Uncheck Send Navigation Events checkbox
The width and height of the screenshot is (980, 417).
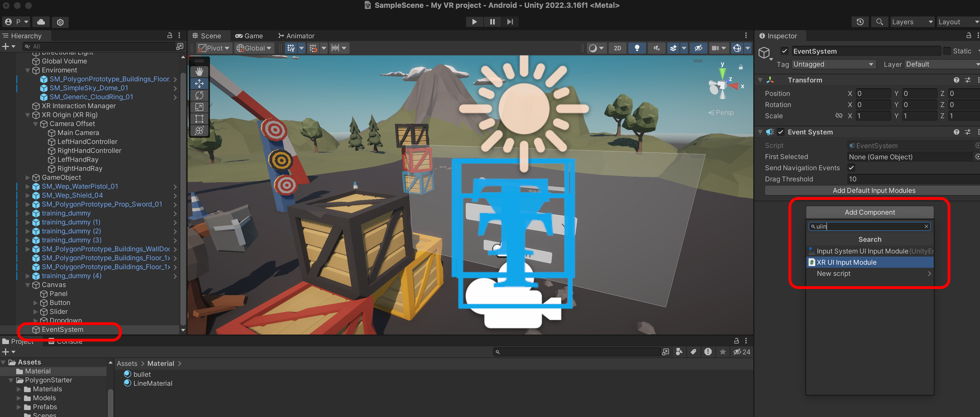tap(851, 168)
